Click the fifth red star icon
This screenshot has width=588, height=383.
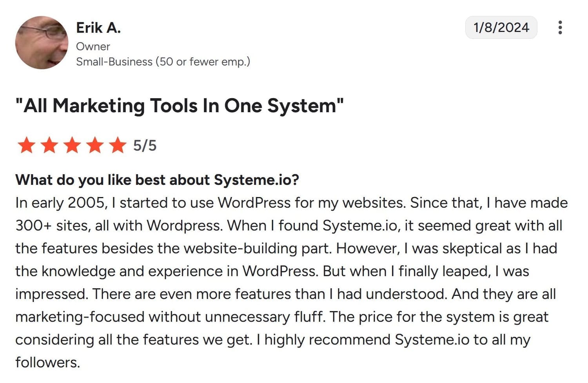point(118,145)
